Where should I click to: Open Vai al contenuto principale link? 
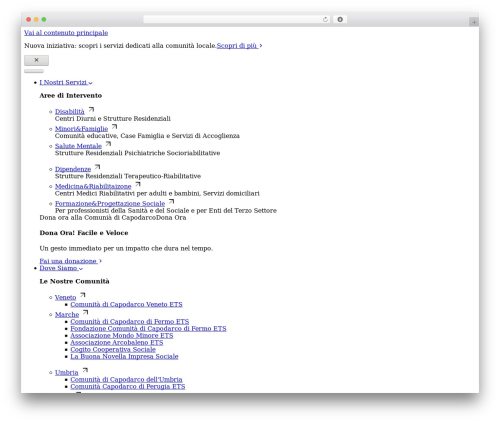[66, 33]
